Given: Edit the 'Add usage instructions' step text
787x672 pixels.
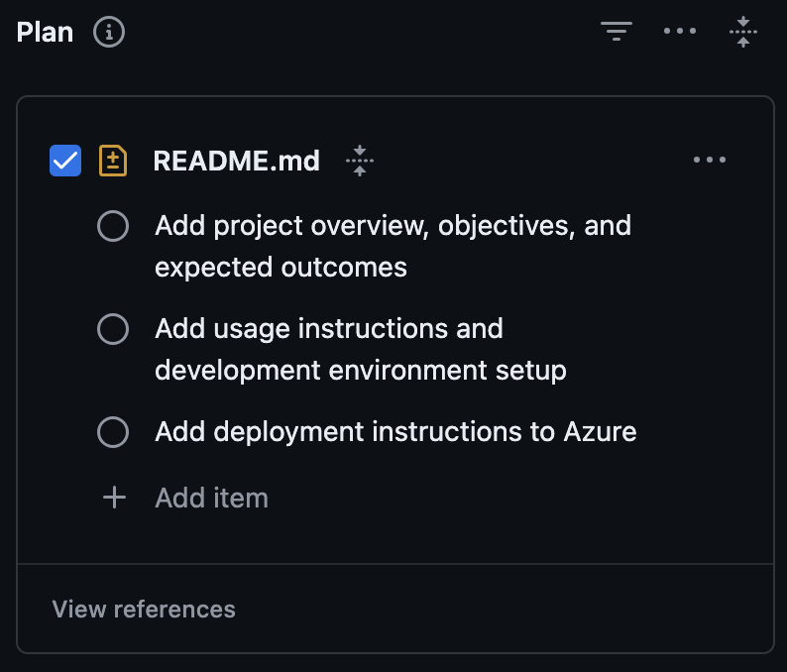Looking at the screenshot, I should tap(361, 349).
